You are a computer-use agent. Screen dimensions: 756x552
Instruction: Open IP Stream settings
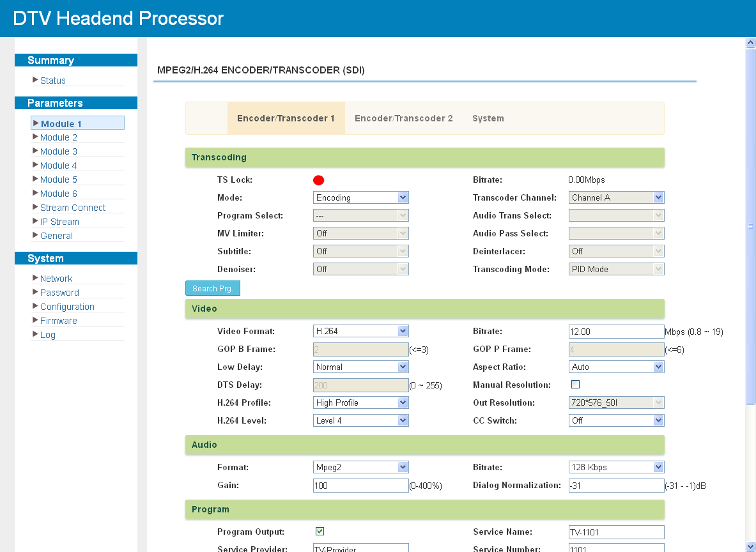point(59,222)
